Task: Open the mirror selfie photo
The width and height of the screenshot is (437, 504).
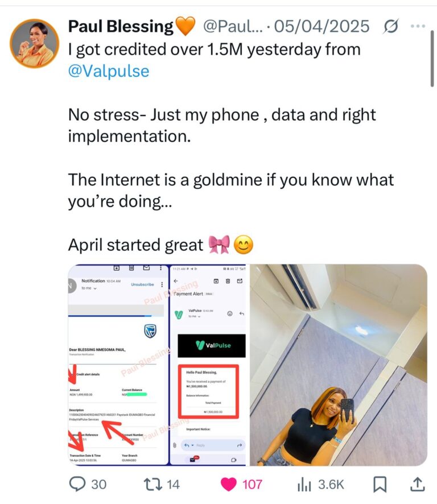Action: 339,365
